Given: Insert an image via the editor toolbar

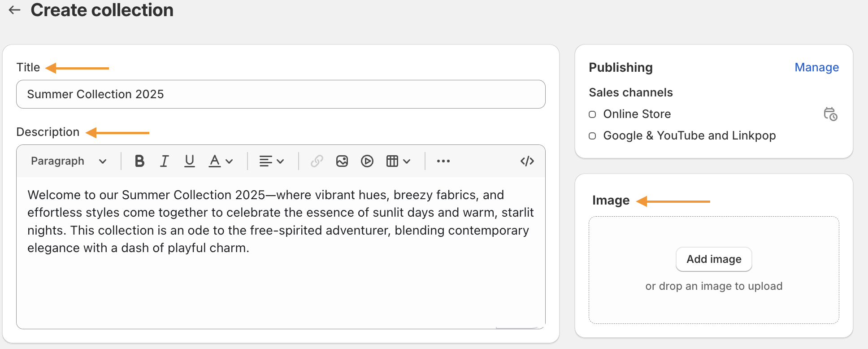Looking at the screenshot, I should pyautogui.click(x=342, y=161).
